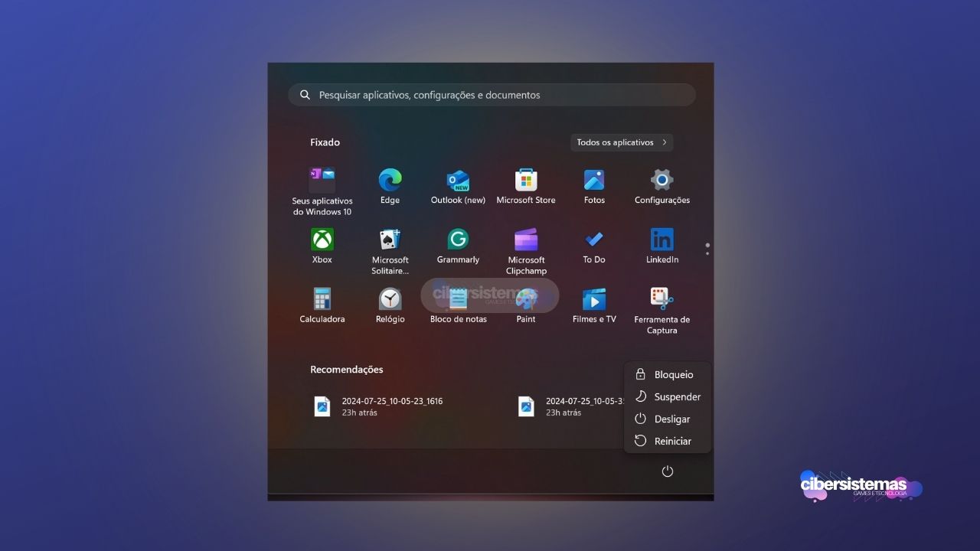Select Desligar to shut down
The height and width of the screenshot is (551, 980).
[668, 419]
